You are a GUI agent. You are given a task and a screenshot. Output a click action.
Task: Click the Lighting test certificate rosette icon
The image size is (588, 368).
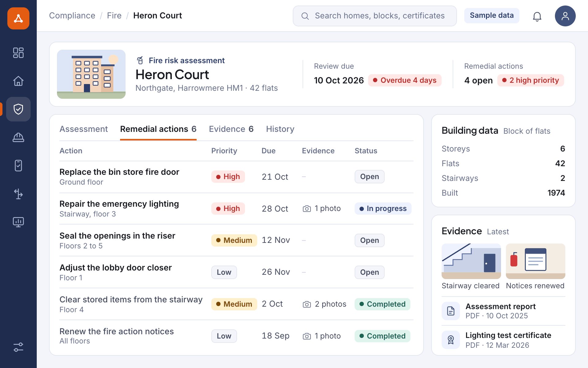[x=451, y=340]
